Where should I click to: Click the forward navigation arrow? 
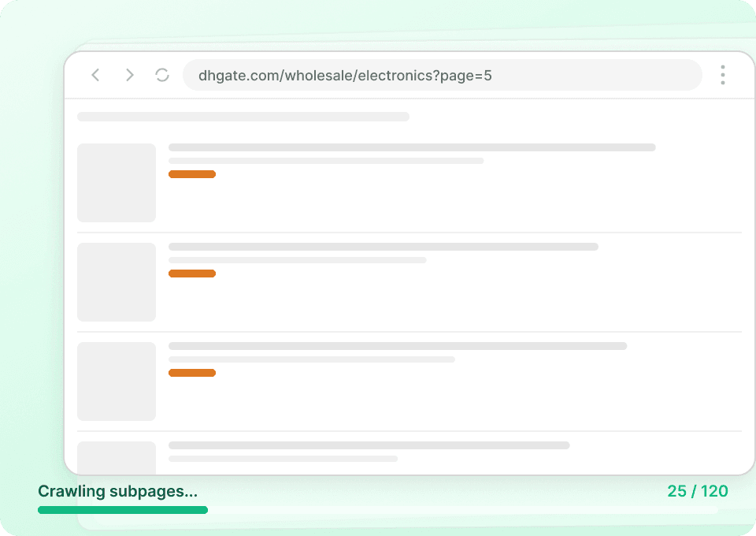129,75
